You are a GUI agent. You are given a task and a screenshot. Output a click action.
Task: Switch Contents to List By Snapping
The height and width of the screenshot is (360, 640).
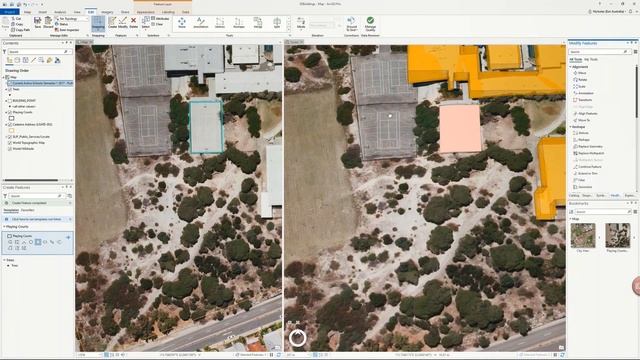[x=41, y=60]
